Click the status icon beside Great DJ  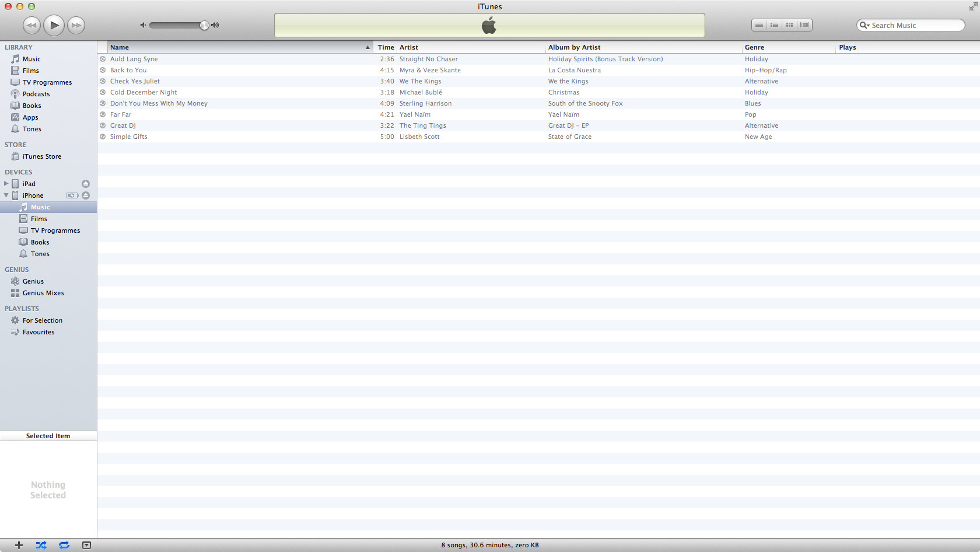tap(103, 125)
